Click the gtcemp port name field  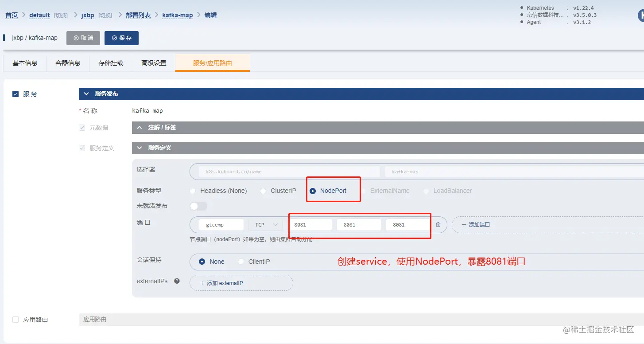coord(221,225)
